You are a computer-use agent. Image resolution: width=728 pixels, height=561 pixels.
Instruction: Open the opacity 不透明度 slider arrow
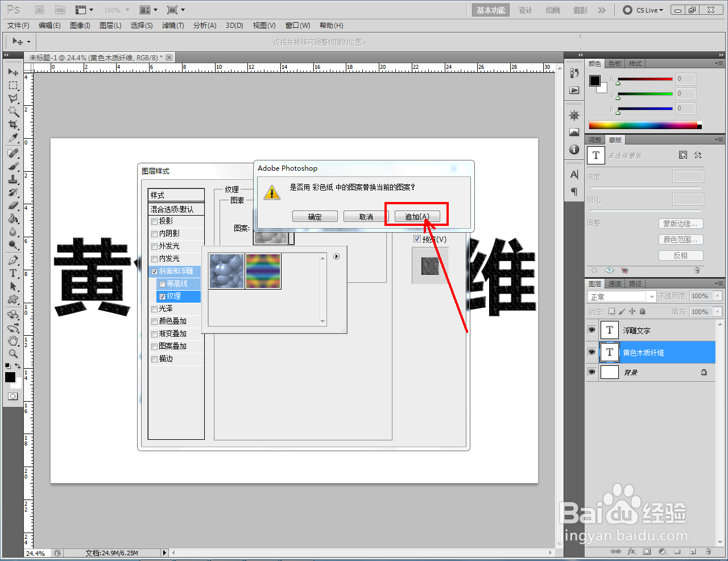coord(718,296)
